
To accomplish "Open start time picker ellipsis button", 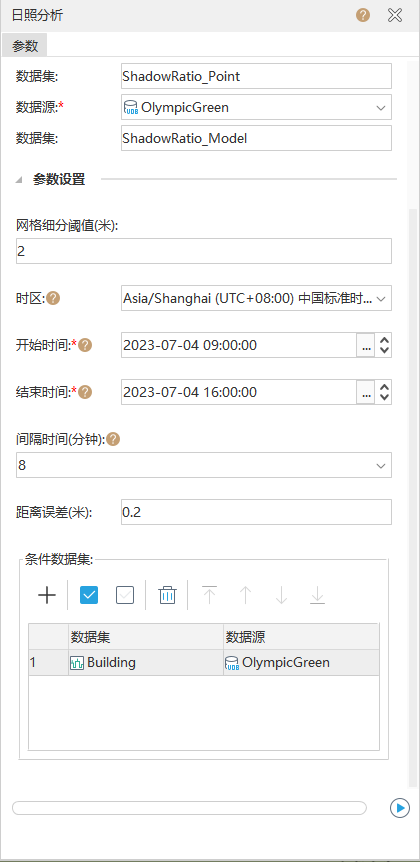I will (366, 346).
